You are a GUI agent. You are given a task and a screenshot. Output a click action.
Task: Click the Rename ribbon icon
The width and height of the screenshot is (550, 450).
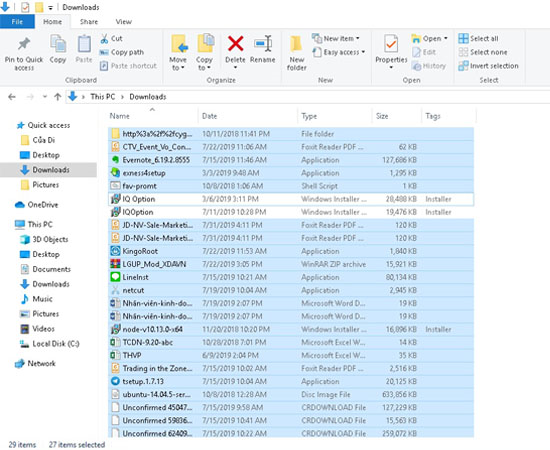pyautogui.click(x=263, y=44)
